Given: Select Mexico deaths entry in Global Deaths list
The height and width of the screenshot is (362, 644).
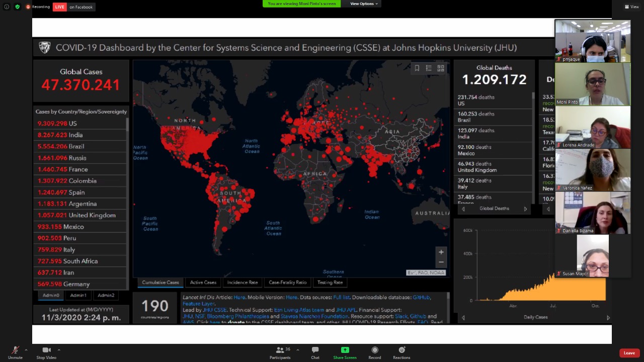Looking at the screenshot, I should (494, 150).
